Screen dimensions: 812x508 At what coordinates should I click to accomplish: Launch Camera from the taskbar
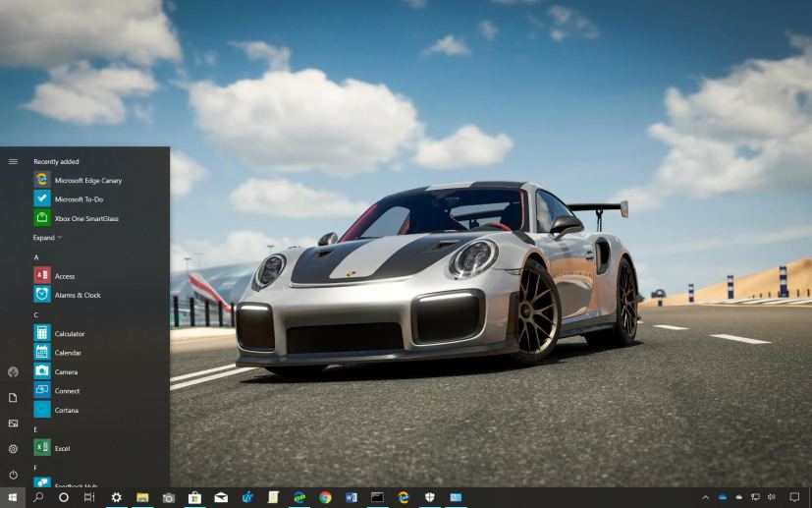coord(168,498)
